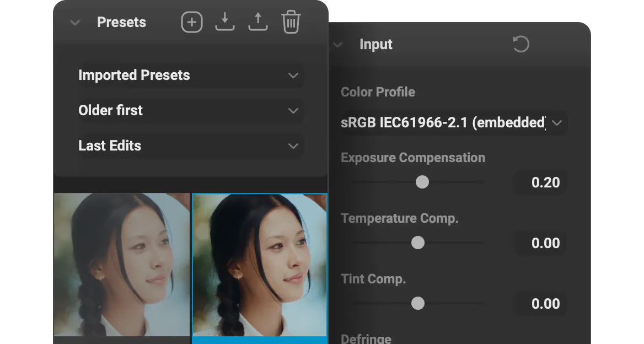This screenshot has width=644, height=344.
Task: Click the Defringe label
Action: tap(366, 338)
